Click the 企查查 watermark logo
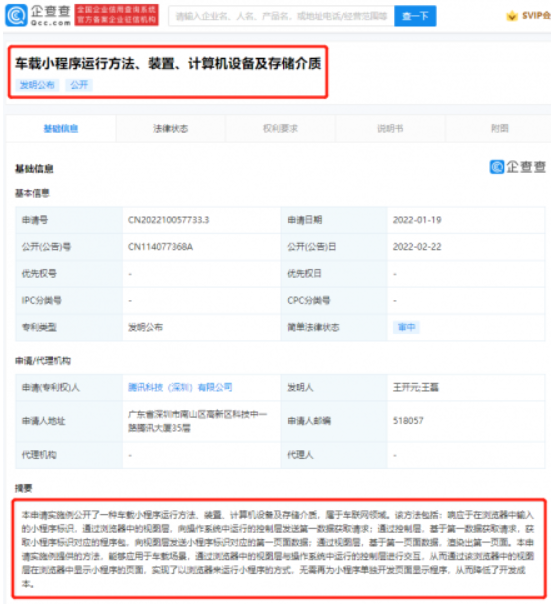Screen dimensions: 551x604 coord(518,167)
